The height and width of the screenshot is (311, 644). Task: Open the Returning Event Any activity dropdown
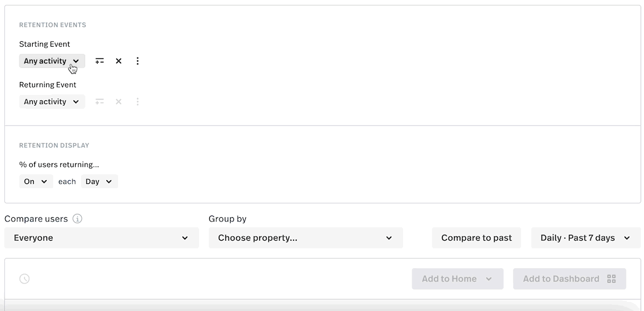52,102
